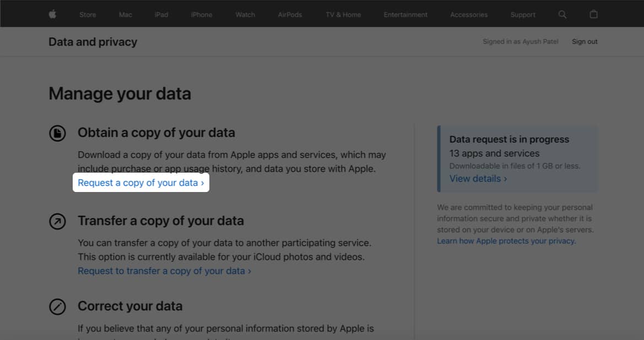
Task: Open the AirPods menu
Action: pyautogui.click(x=290, y=15)
